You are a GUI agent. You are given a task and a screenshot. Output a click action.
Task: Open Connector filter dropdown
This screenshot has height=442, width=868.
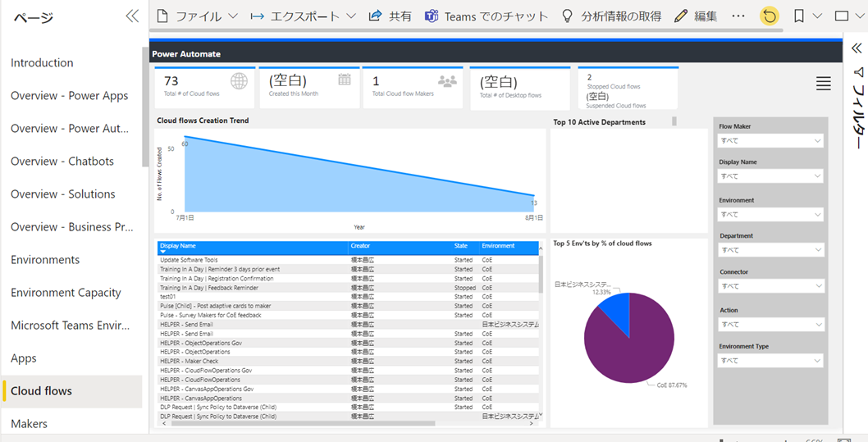(770, 286)
